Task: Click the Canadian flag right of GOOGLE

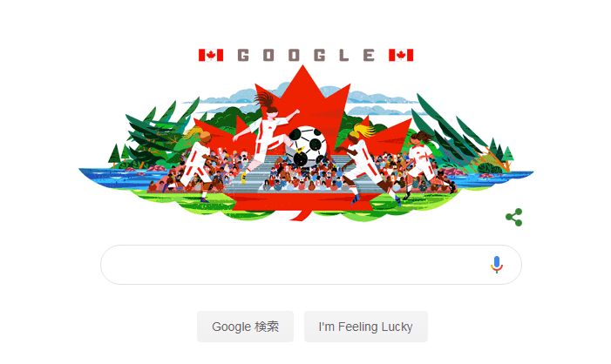Action: click(x=401, y=55)
